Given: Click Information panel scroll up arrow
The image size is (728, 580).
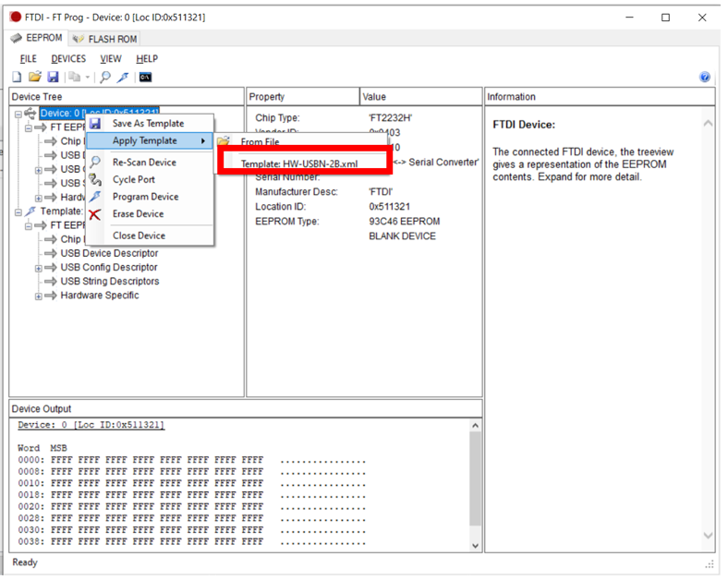Looking at the screenshot, I should point(708,124).
